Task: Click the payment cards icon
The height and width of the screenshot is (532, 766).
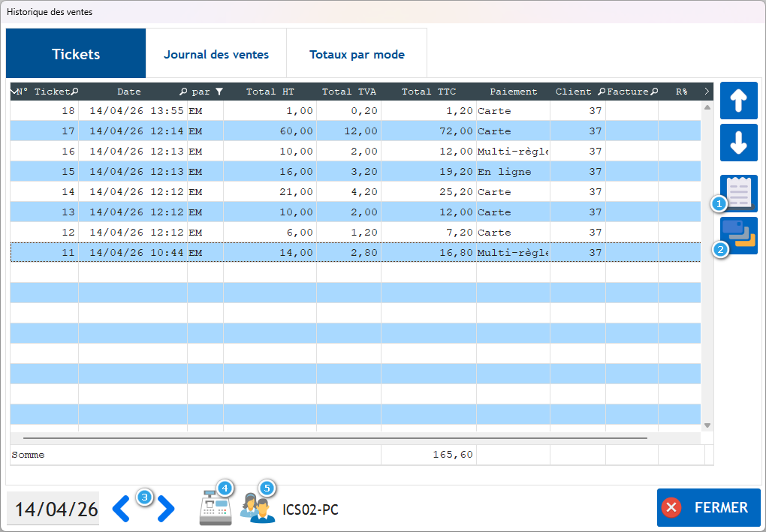Action: point(740,235)
